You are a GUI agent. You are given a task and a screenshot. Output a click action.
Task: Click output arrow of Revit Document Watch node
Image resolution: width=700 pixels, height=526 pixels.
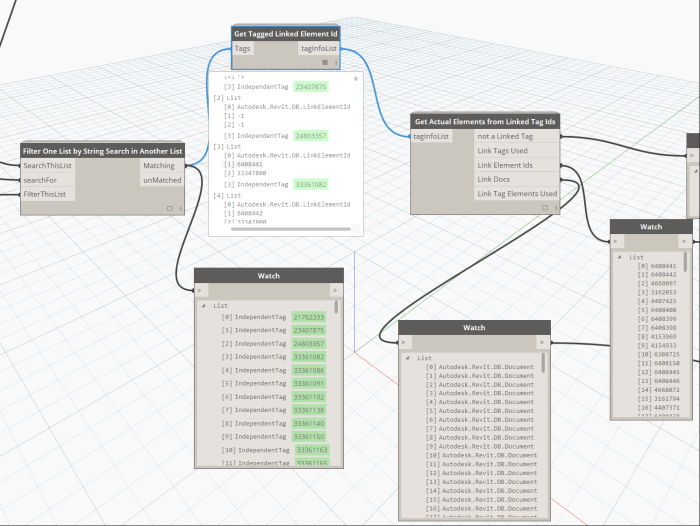542,342
